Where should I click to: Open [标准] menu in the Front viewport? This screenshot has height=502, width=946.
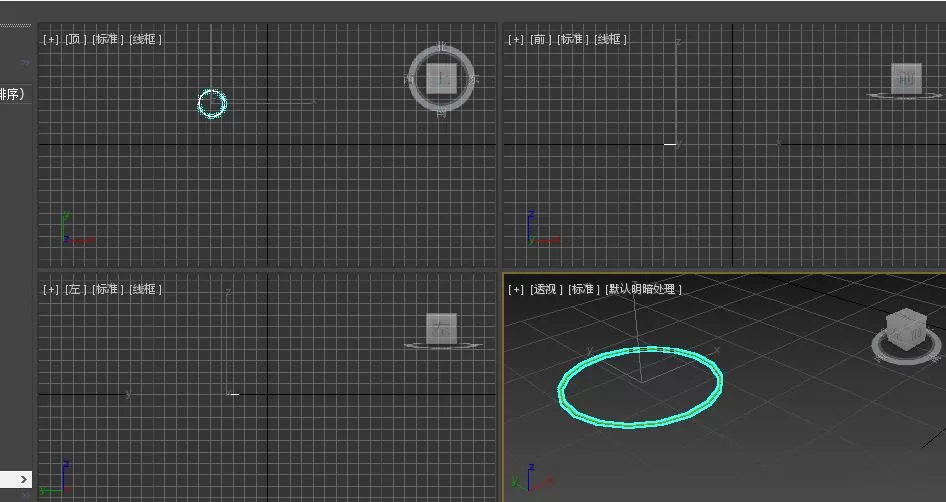[x=573, y=39]
